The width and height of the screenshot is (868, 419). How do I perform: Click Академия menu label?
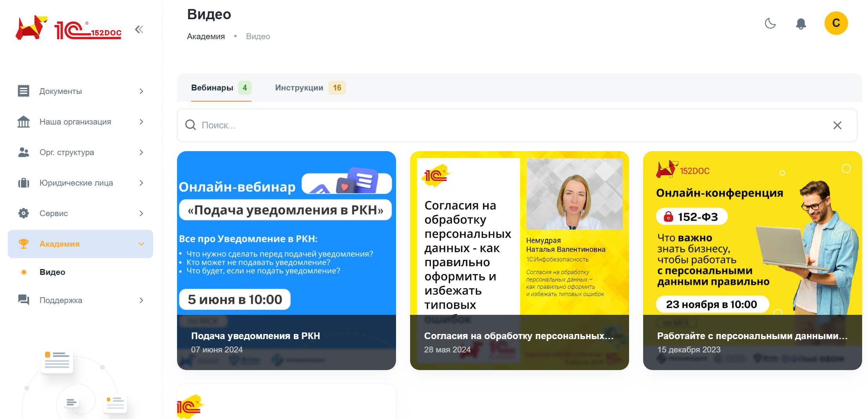(x=60, y=244)
